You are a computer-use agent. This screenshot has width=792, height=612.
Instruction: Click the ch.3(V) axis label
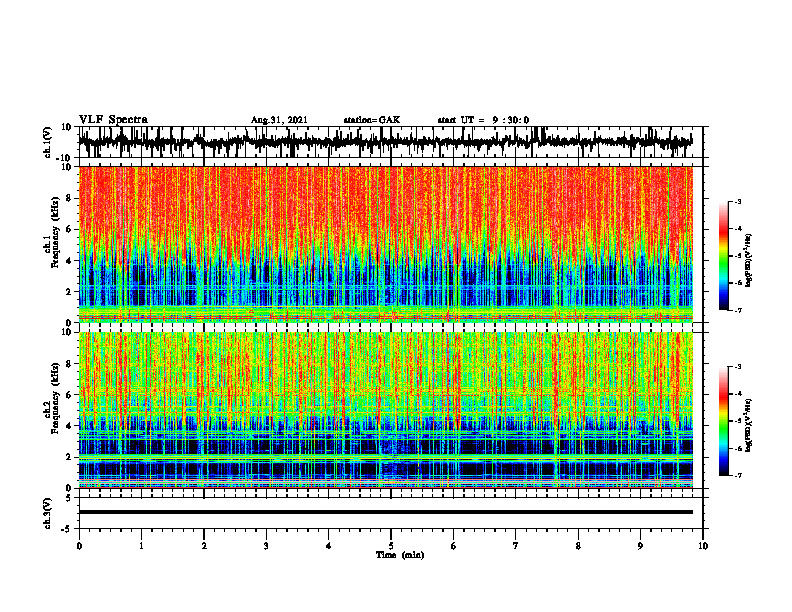[x=47, y=514]
